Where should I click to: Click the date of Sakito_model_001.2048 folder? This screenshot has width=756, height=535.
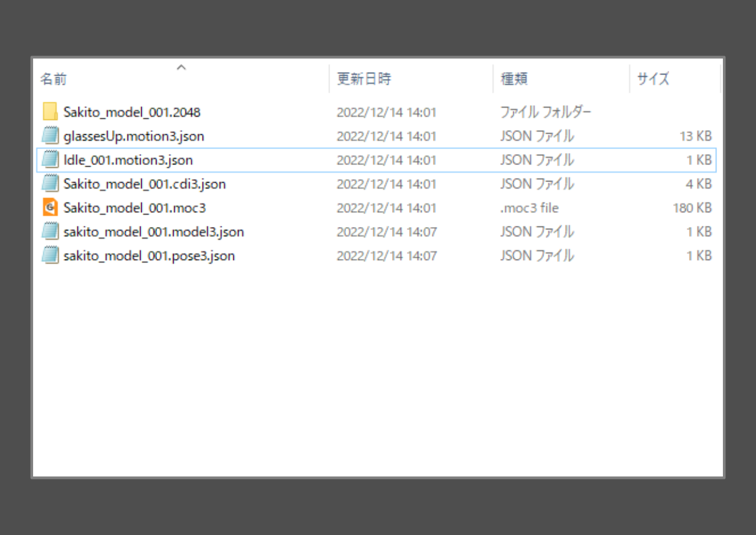(386, 112)
